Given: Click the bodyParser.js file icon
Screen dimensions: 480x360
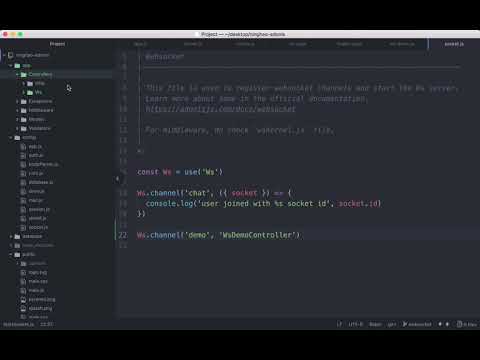Looking at the screenshot, I should pyautogui.click(x=23, y=165).
